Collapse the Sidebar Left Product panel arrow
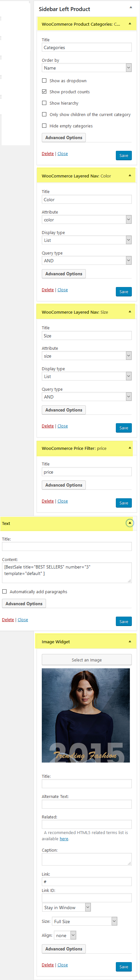Viewport: 140px width, 980px height. tap(131, 7)
